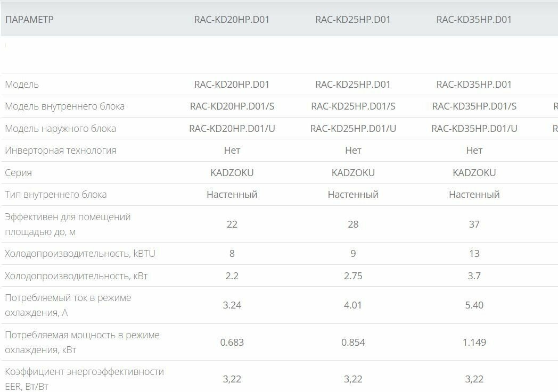The height and width of the screenshot is (392, 558).
Task: Click Настенный in the RAC-KD20HP.D01 column
Action: [x=232, y=194]
